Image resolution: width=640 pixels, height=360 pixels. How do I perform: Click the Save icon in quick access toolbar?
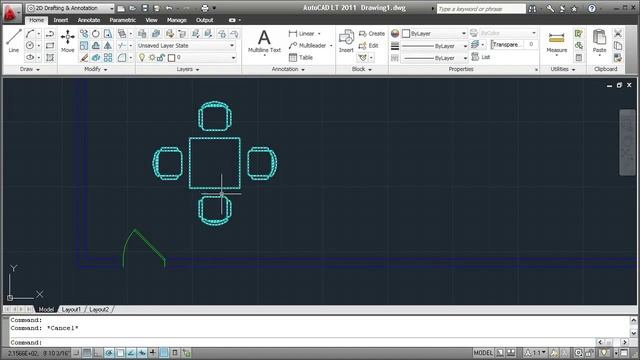[x=145, y=8]
